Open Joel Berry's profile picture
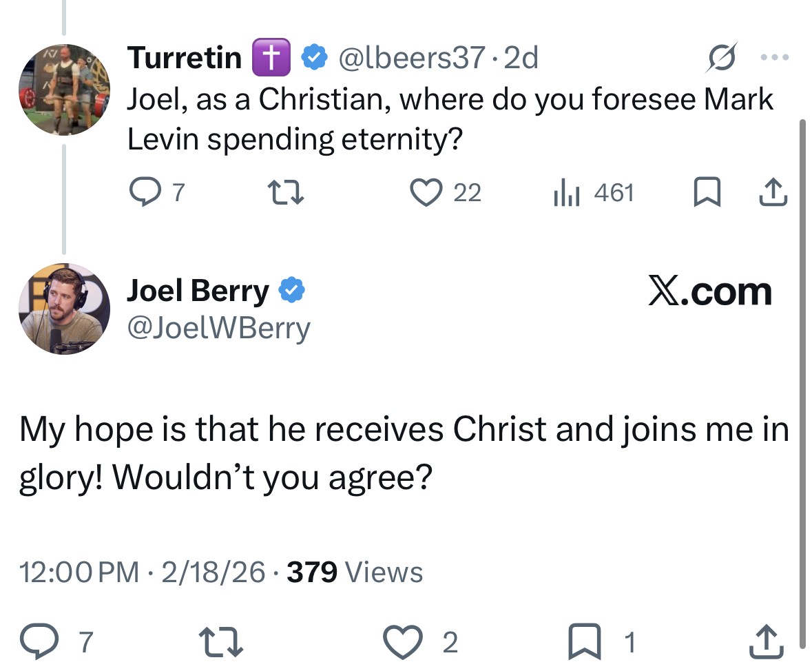This screenshot has height=671, width=812. pos(64,309)
